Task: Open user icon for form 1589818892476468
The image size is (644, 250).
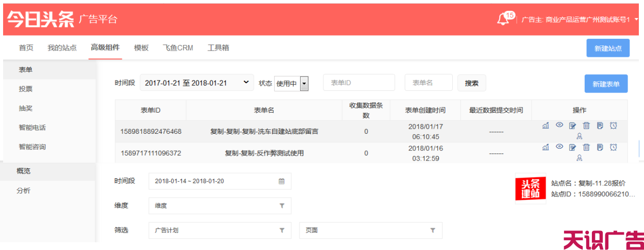Action: click(x=579, y=136)
